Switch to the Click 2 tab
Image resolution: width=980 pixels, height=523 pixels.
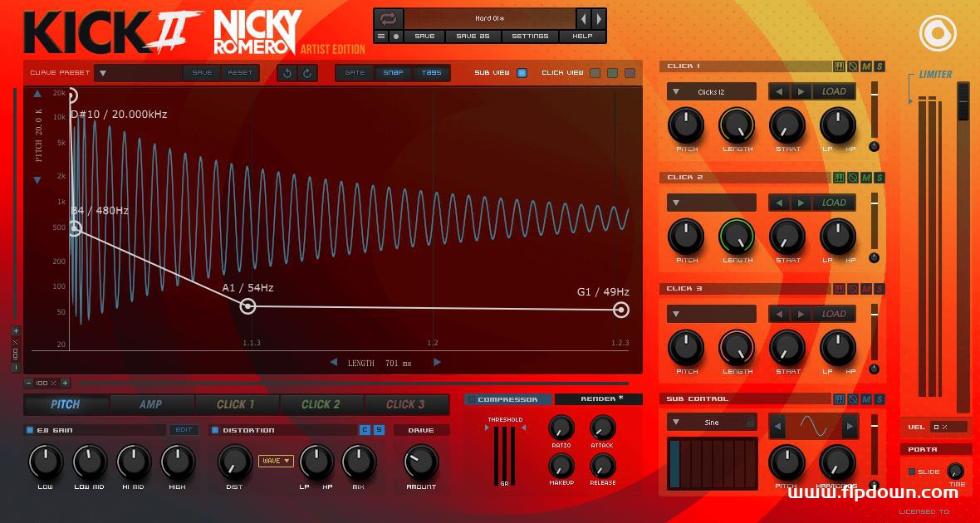pos(321,404)
